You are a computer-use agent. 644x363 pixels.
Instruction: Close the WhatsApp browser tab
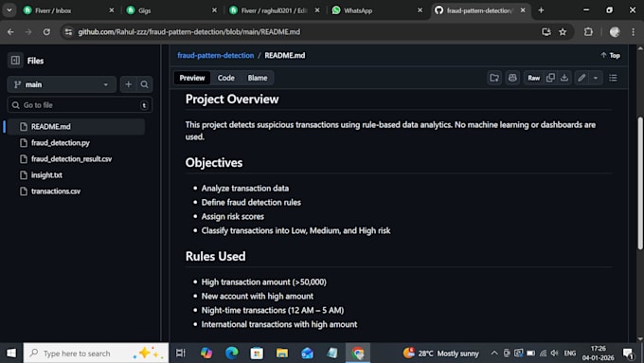point(420,10)
